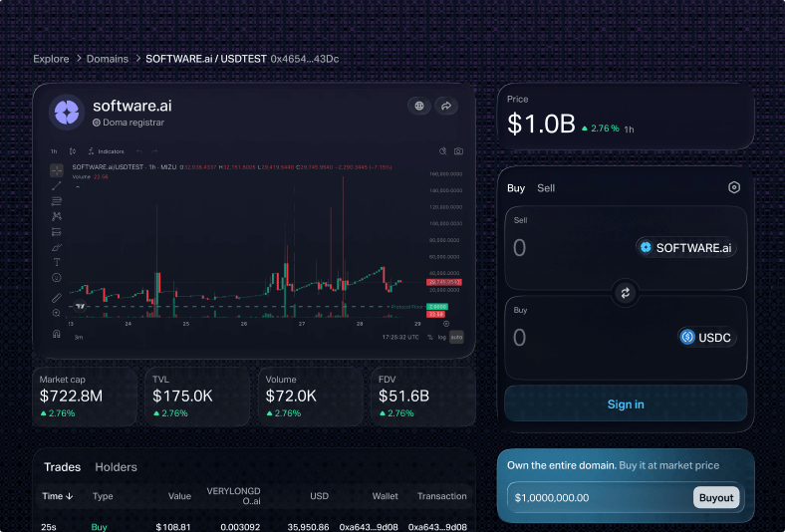
Task: Click the Sign in button
Action: [x=626, y=403]
